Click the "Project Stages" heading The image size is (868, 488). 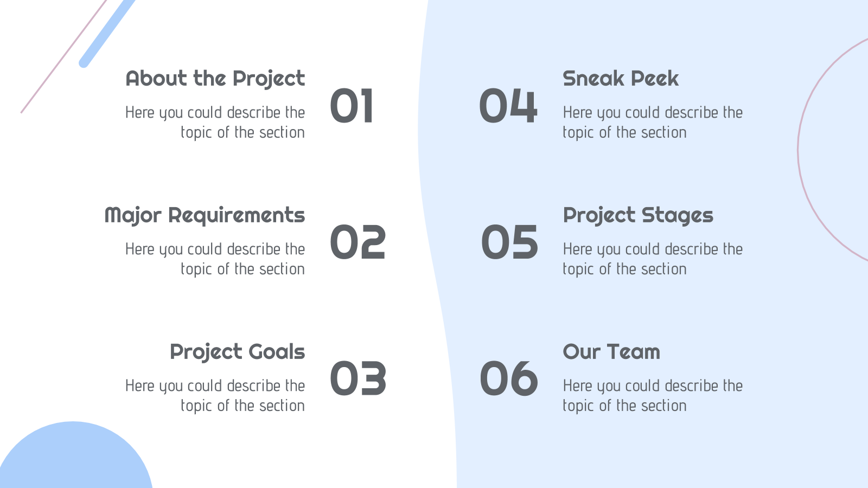pyautogui.click(x=638, y=216)
